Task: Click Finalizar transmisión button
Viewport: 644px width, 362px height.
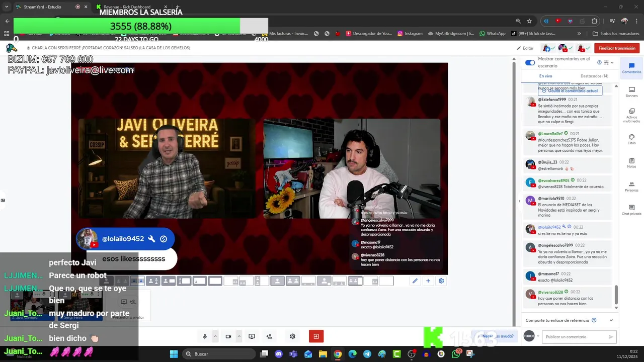Action: pyautogui.click(x=617, y=48)
